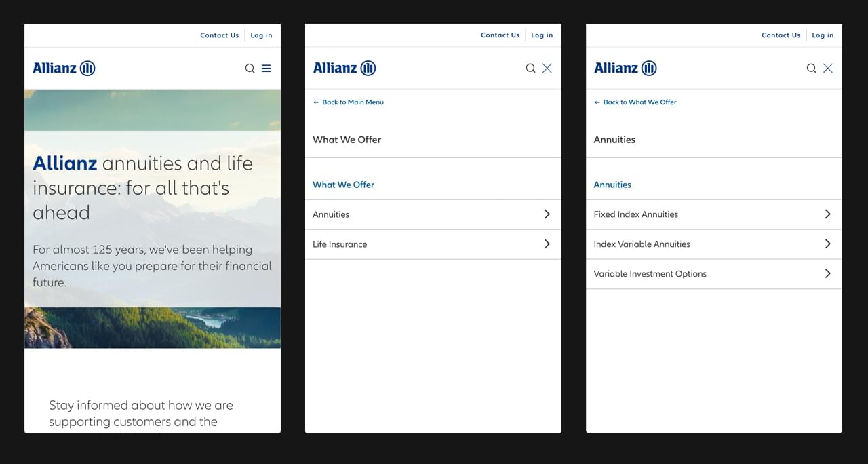868x464 pixels.
Task: Click Contact Us in the What We Offer screen
Action: 500,35
